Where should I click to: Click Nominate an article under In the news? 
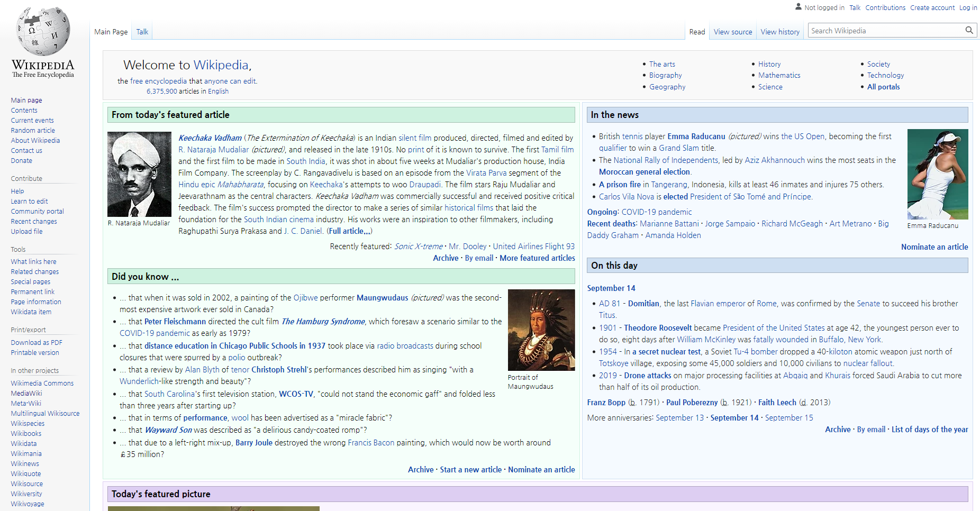tap(934, 247)
